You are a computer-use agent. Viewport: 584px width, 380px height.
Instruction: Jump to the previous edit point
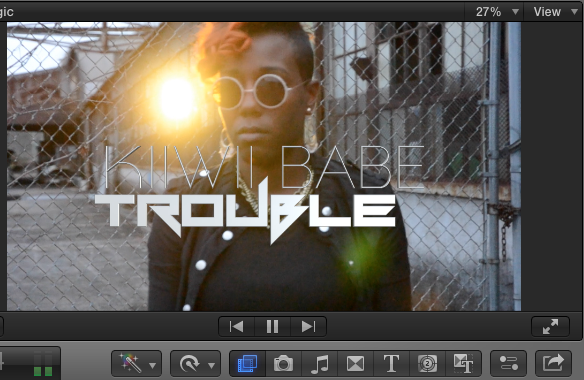[237, 326]
